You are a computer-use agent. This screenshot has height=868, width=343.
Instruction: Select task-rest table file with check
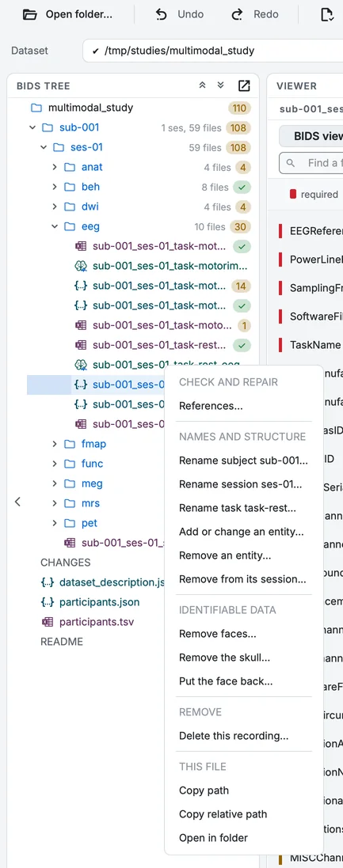point(161,346)
